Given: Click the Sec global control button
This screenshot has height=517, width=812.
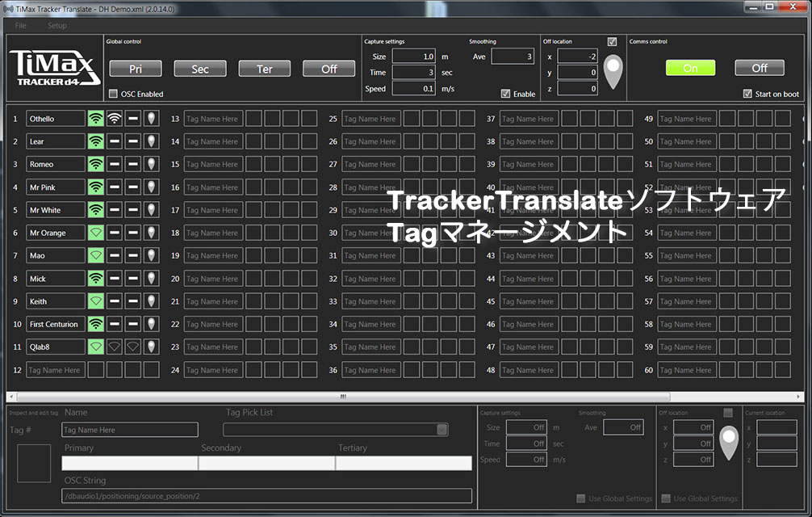Looking at the screenshot, I should [x=200, y=69].
